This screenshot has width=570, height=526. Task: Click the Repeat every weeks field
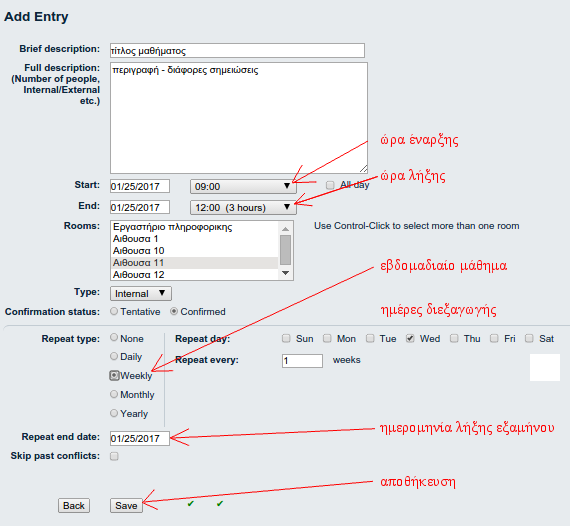(x=302, y=361)
